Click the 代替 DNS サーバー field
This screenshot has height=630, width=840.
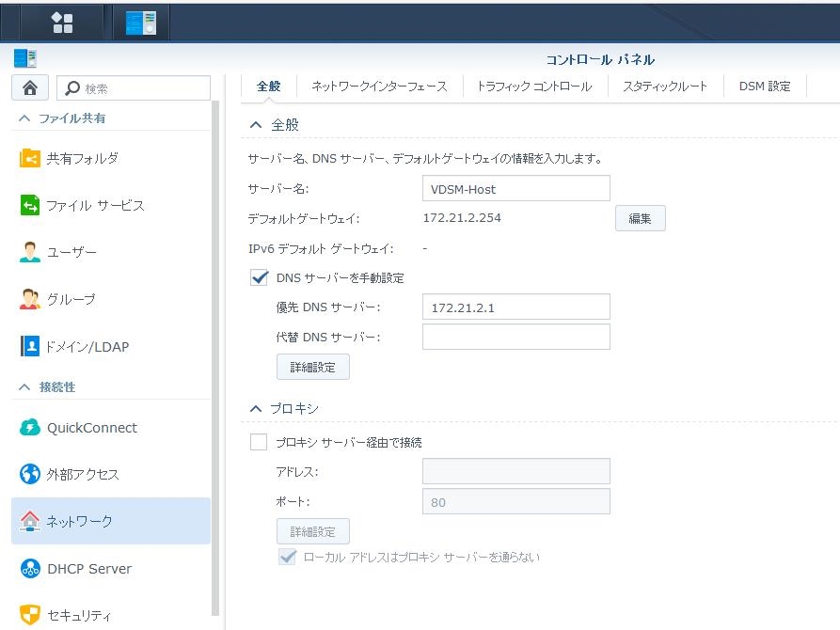515,337
